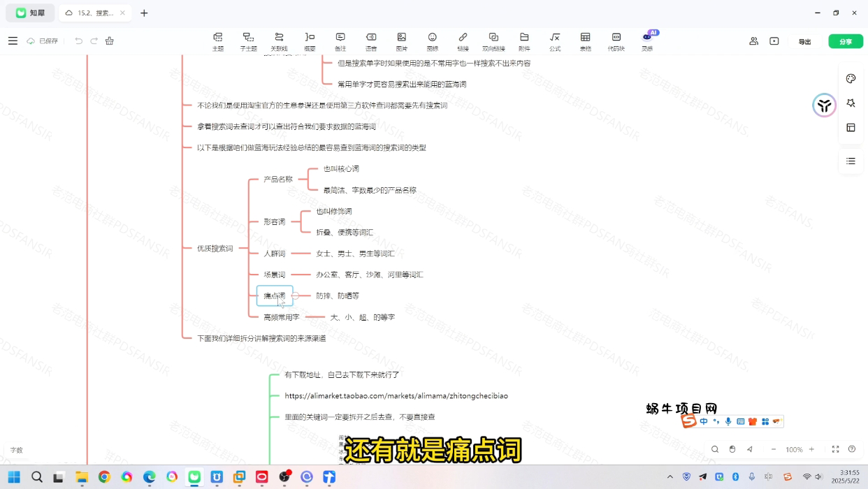Click the 导出 export button
The width and height of the screenshot is (868, 489).
[804, 41]
